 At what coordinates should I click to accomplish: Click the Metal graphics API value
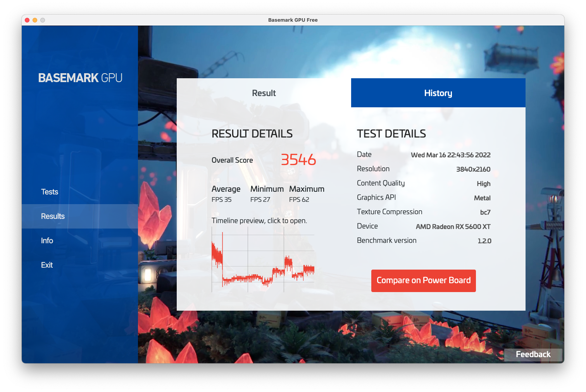click(482, 198)
